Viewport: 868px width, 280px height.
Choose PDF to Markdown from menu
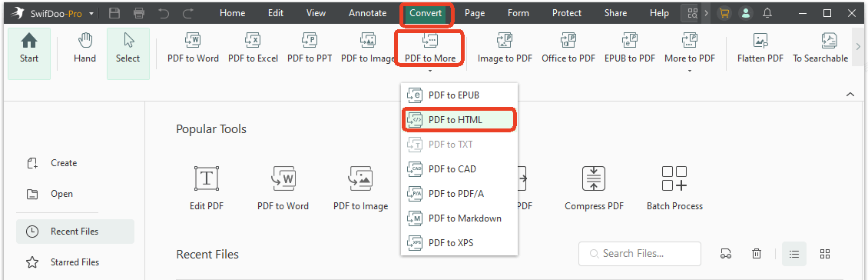click(x=459, y=218)
